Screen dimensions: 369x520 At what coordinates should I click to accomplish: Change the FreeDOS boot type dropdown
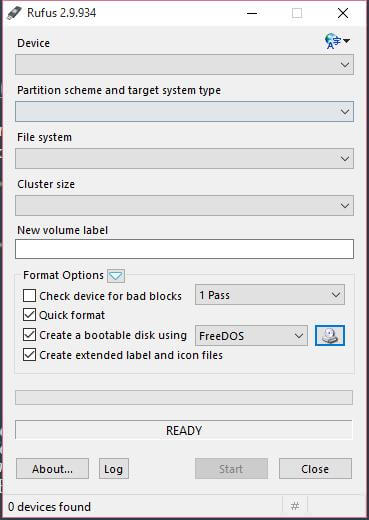(251, 336)
